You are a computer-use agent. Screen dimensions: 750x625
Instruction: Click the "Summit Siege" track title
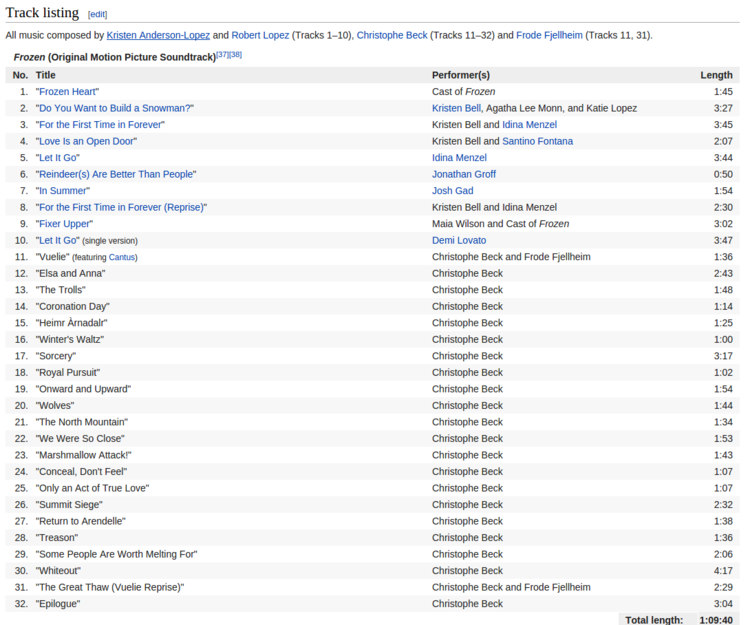(x=69, y=505)
